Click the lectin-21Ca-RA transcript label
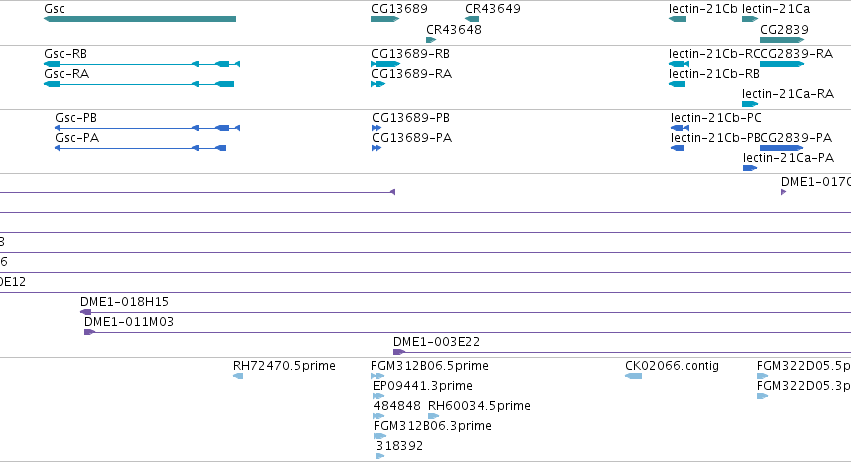851x462 pixels. (788, 94)
